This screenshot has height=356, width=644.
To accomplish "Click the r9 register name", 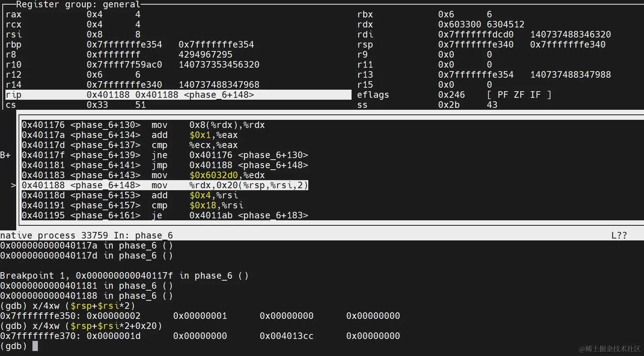I will [x=362, y=55].
